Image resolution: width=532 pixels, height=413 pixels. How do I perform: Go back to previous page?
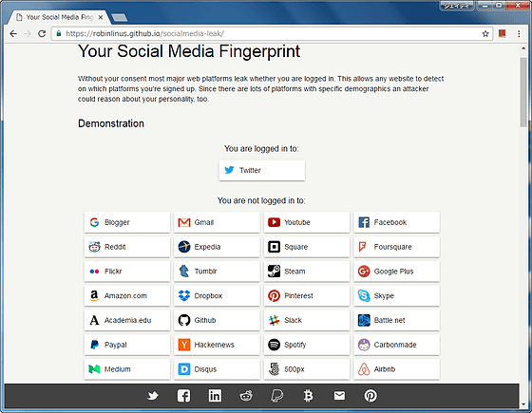pos(13,33)
